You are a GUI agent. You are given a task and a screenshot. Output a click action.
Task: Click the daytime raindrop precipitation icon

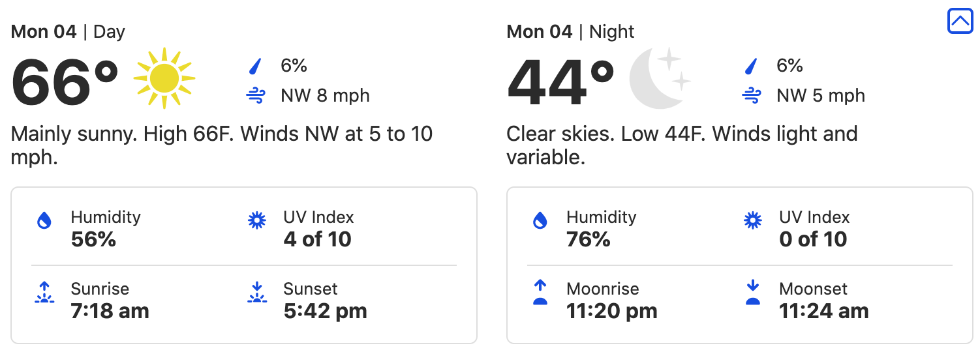[255, 66]
